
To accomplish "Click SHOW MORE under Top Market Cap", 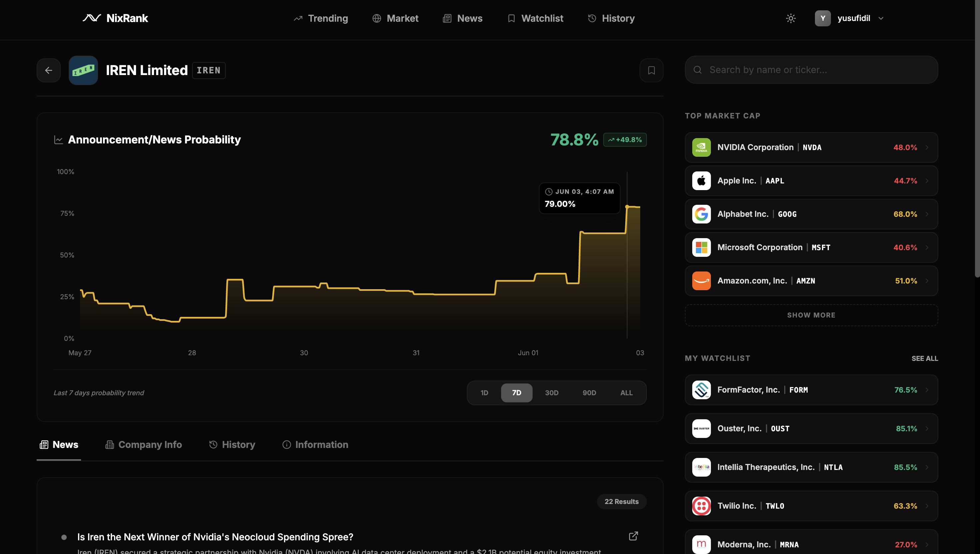I will (x=811, y=315).
